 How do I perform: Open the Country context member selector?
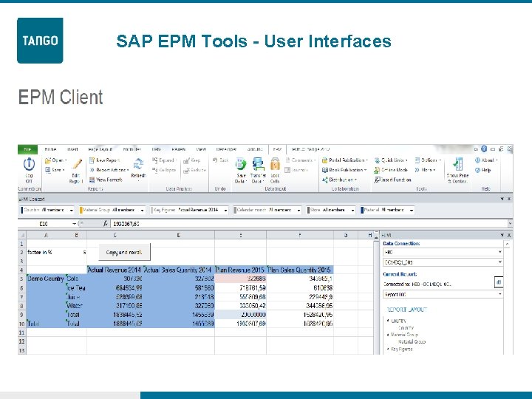point(47,210)
